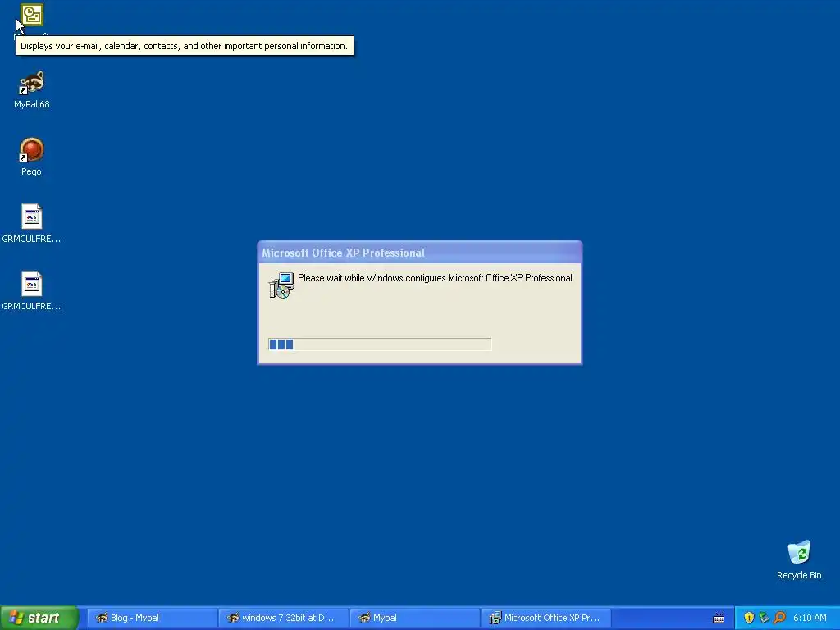Switch to the windows 7 32bit taskbar window
The width and height of the screenshot is (840, 630).
coord(283,618)
